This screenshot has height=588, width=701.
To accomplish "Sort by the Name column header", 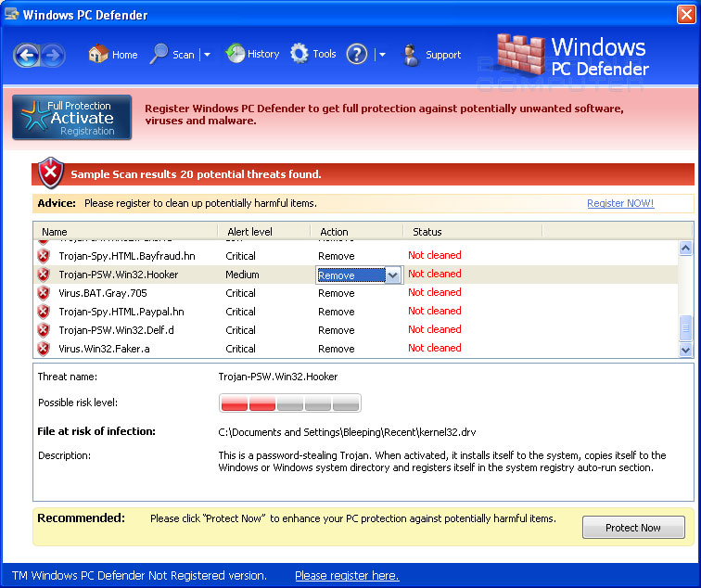I will pos(125,232).
